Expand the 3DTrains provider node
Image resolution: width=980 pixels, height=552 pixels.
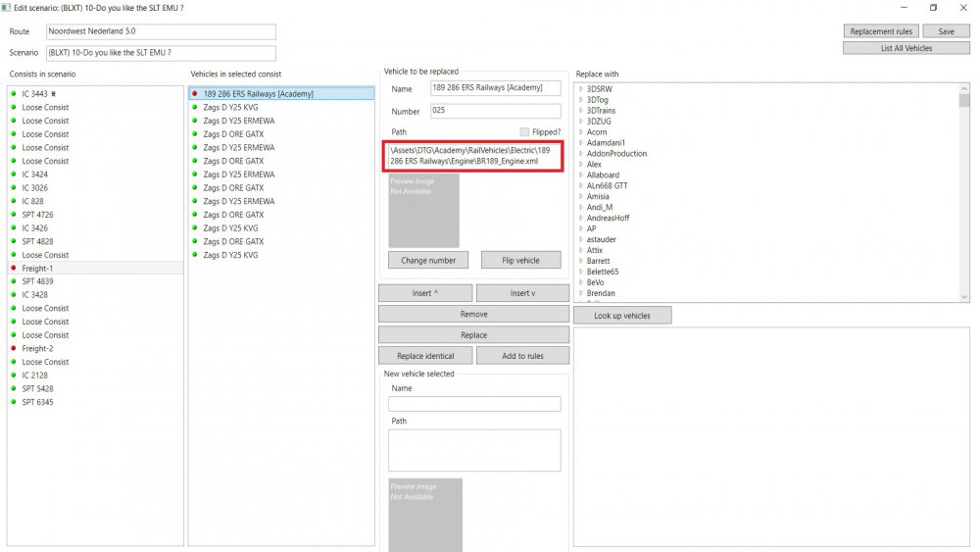(581, 111)
